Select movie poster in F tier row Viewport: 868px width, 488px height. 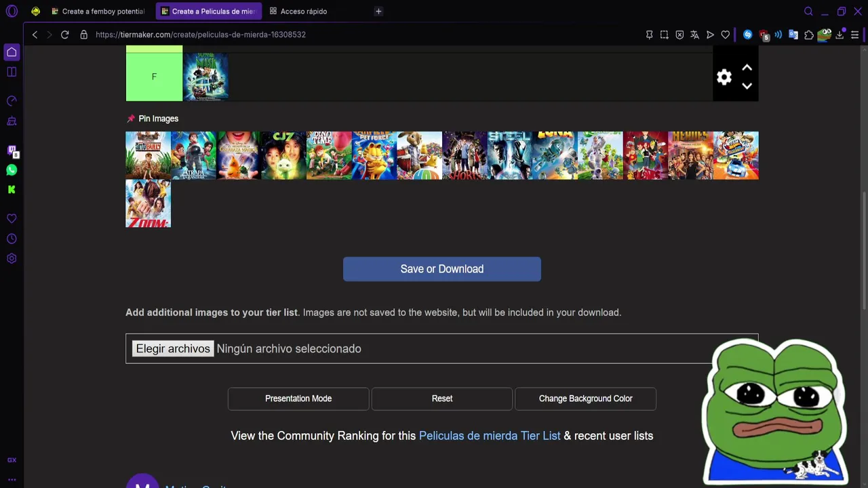pos(205,77)
